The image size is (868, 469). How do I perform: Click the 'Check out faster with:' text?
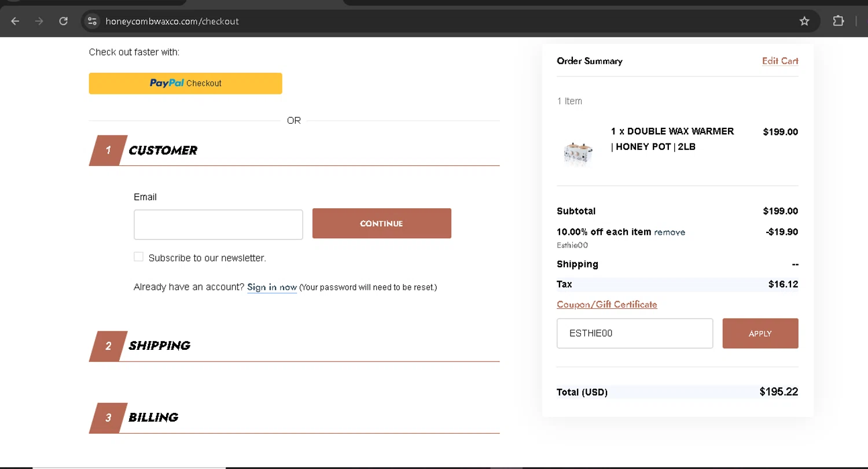pos(134,52)
